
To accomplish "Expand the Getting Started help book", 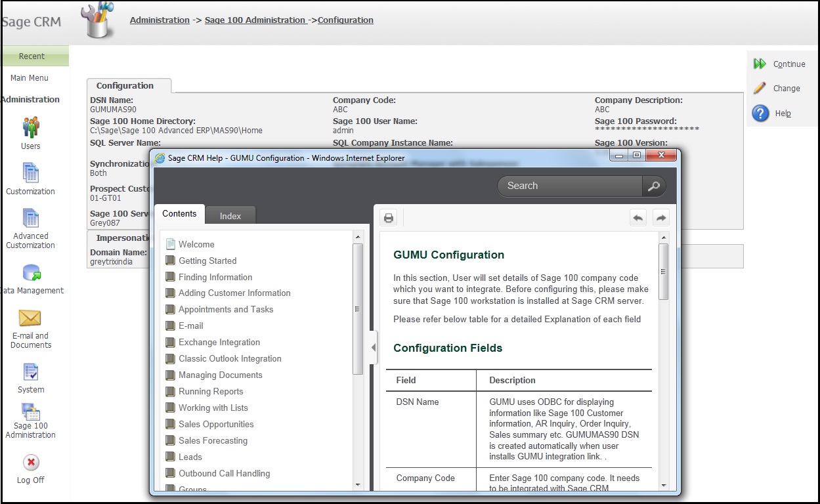I will (x=207, y=261).
